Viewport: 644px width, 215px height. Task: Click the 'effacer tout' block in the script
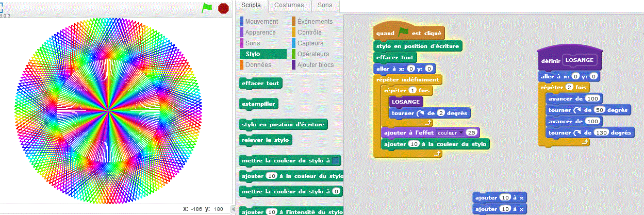tap(395, 58)
